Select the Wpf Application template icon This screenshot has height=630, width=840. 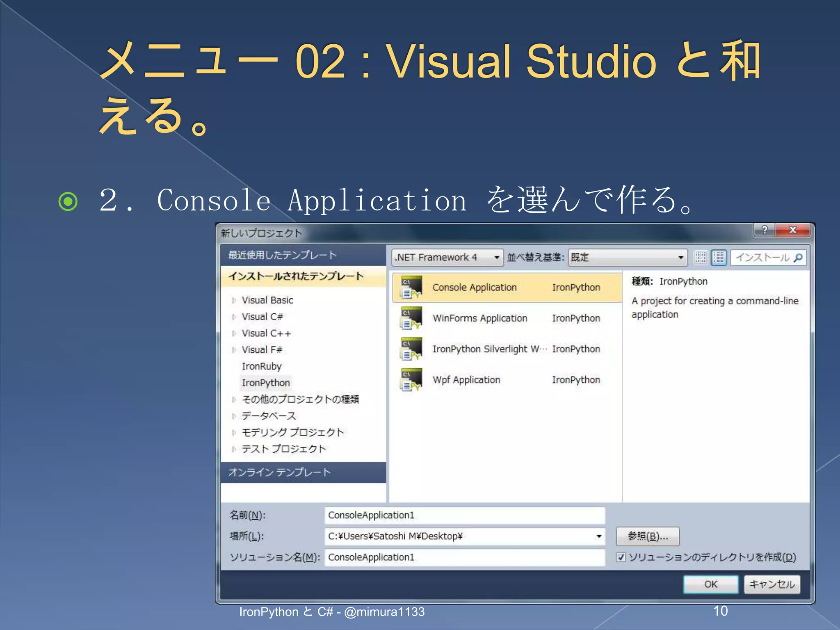411,380
